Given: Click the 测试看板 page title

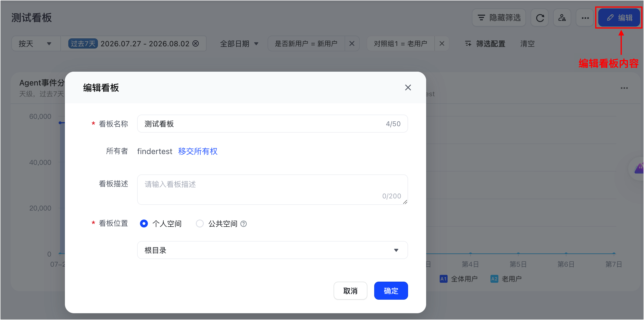Looking at the screenshot, I should pos(32,18).
